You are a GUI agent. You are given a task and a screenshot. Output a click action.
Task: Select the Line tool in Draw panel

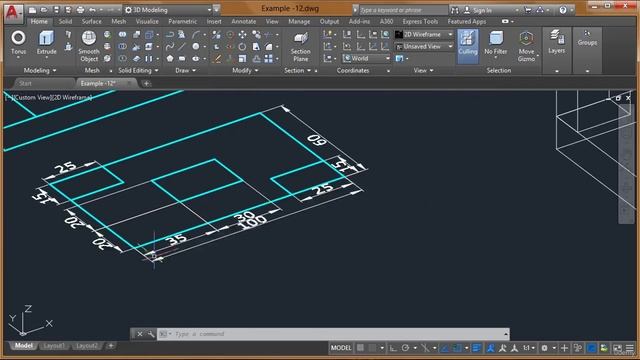point(182,47)
